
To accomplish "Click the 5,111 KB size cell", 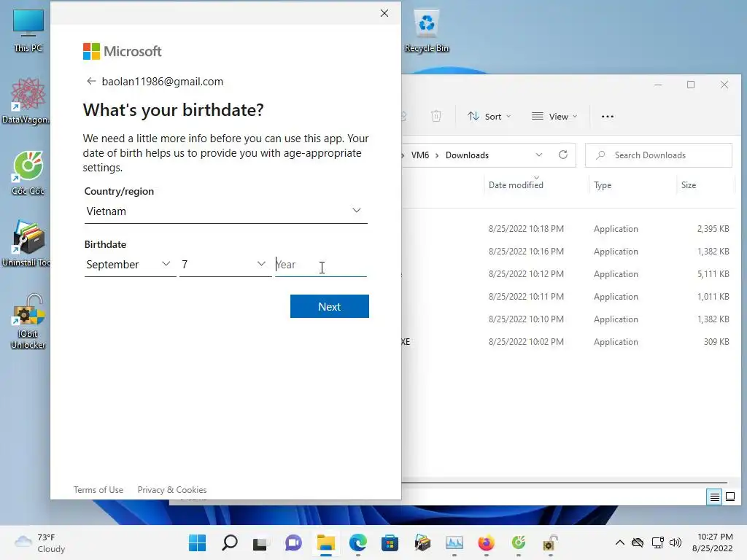I will 713,274.
